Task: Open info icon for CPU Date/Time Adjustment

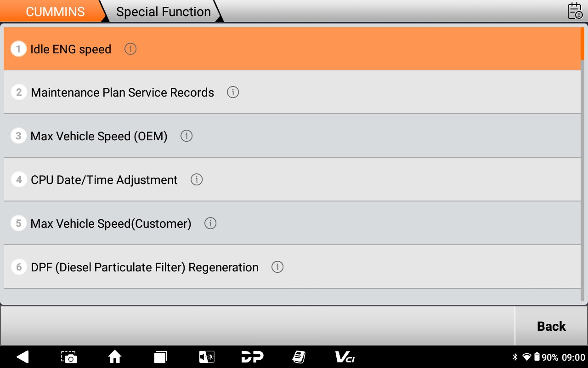Action: tap(197, 180)
